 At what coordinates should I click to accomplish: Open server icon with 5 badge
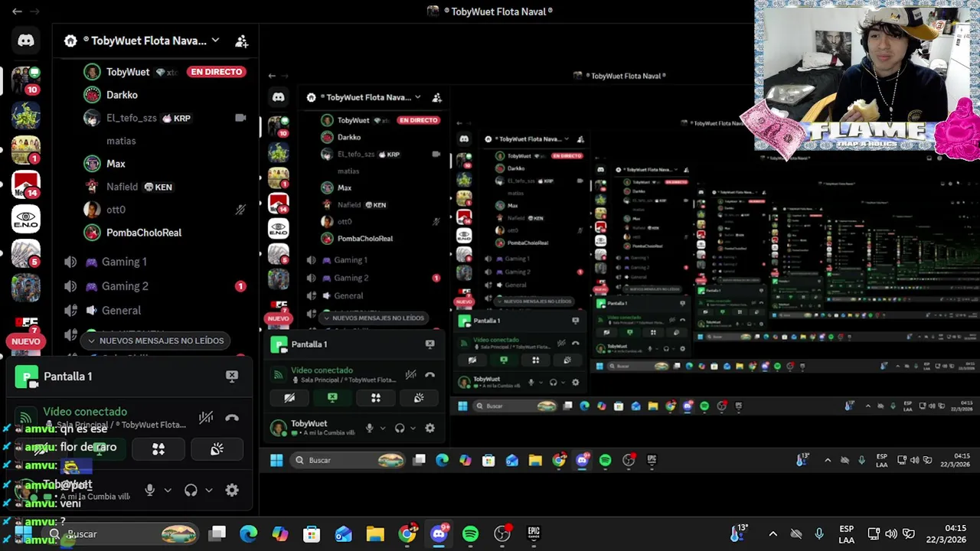26,253
